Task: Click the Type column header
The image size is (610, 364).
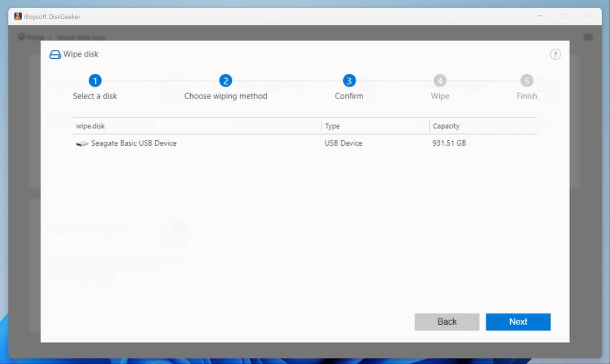Action: pos(375,126)
